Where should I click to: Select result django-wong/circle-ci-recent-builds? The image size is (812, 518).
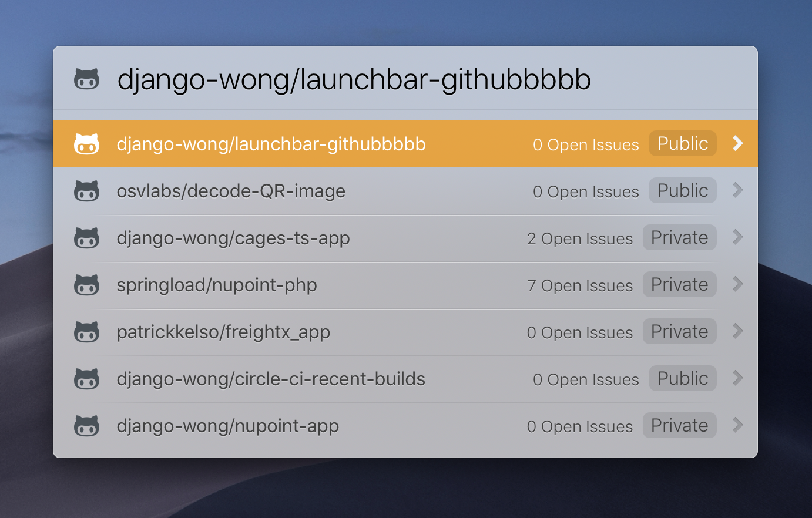coord(405,378)
